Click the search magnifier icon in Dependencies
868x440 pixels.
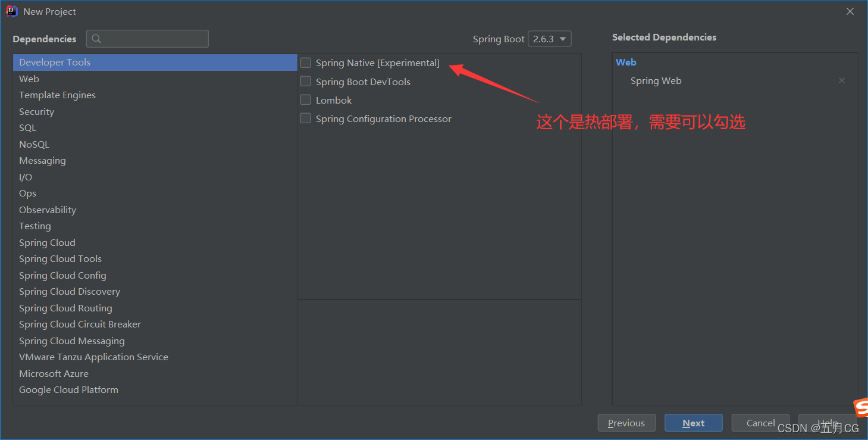point(96,39)
